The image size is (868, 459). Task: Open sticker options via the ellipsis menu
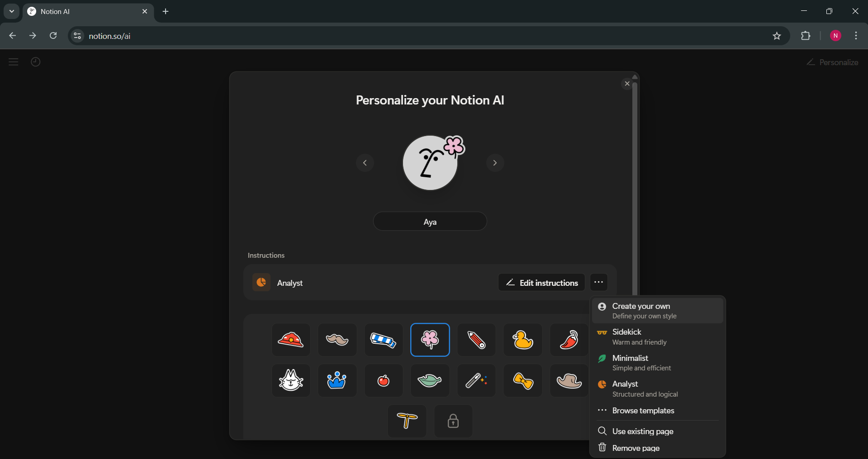599,282
